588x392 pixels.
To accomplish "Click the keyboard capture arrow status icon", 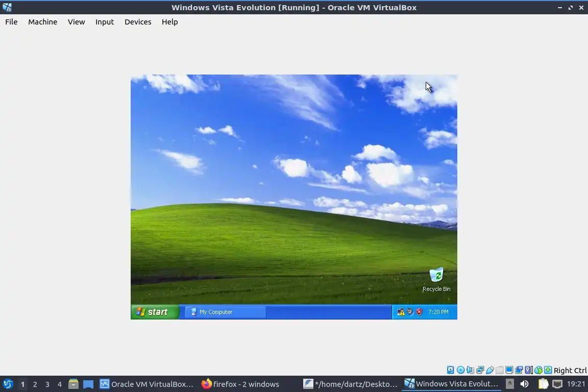I will 548,370.
